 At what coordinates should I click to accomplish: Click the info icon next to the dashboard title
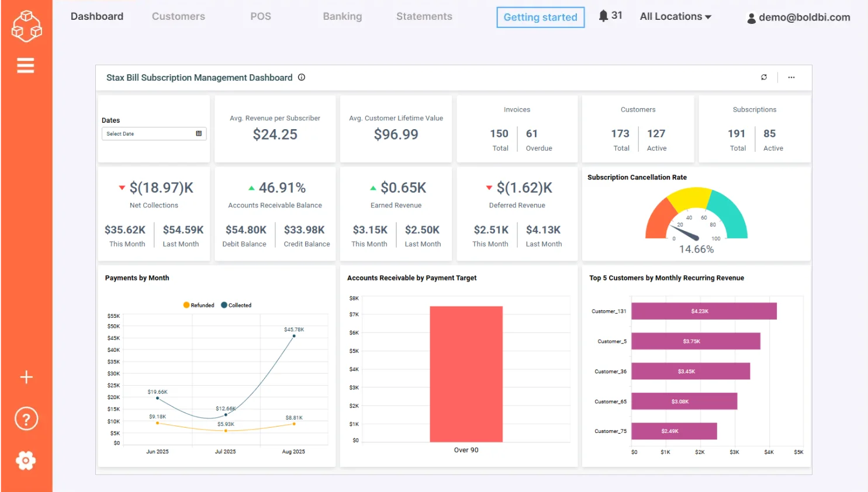pos(302,77)
